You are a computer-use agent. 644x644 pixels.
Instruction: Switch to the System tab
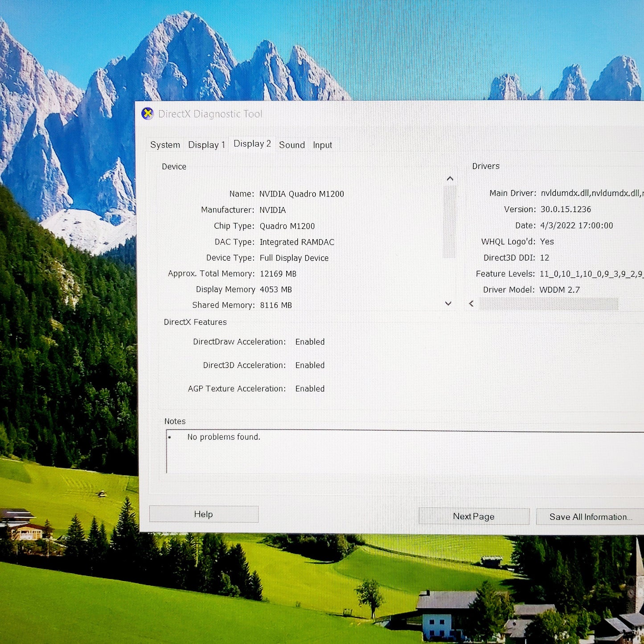pyautogui.click(x=165, y=145)
